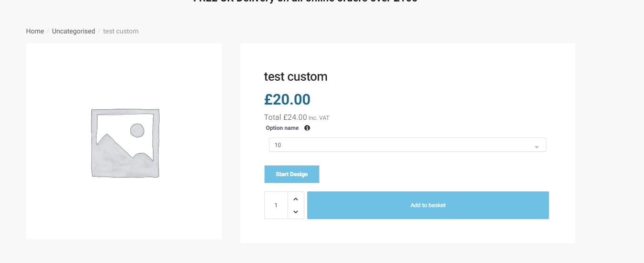Screen dimensions: 644x263
Task: Click the £20.00 product price
Action: pos(287,99)
